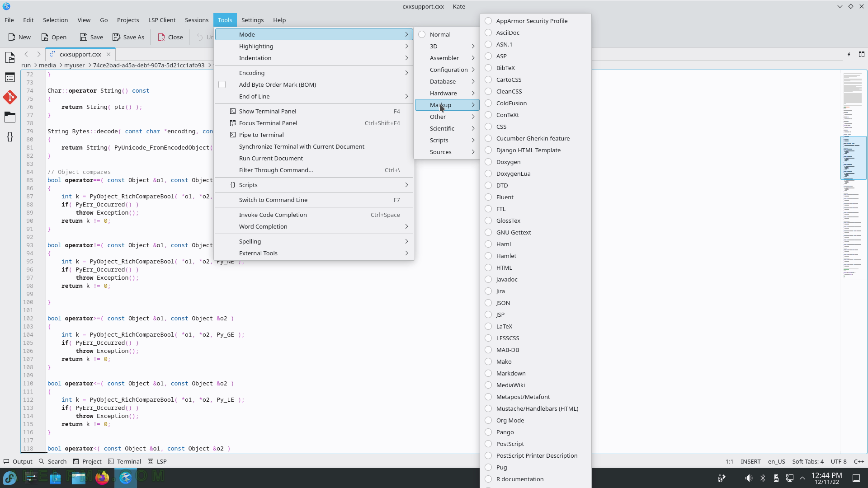
Task: Expand the External Tools submenu
Action: pos(314,253)
